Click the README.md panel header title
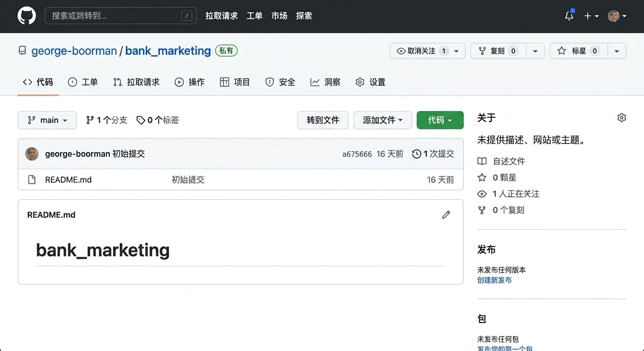This screenshot has height=351, width=644. point(51,215)
